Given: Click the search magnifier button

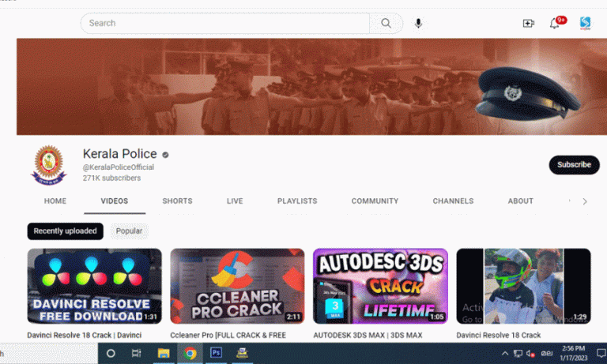Looking at the screenshot, I should (x=386, y=23).
